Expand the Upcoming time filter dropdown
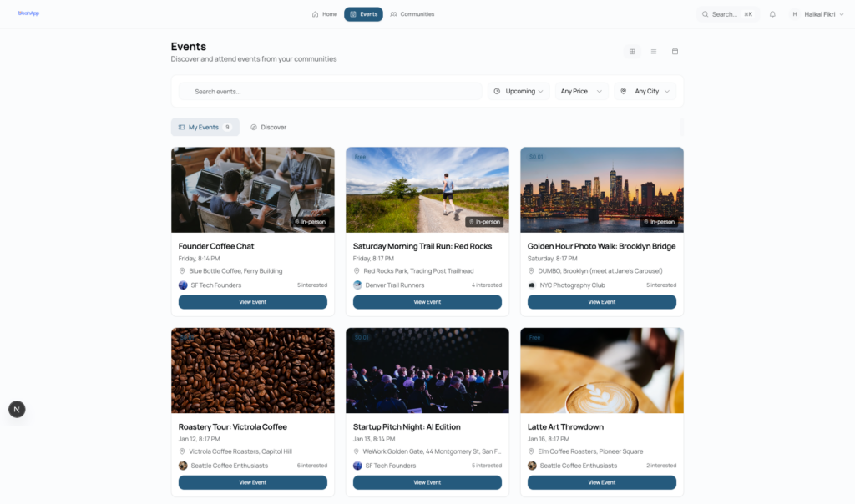The width and height of the screenshot is (855, 504). tap(519, 91)
